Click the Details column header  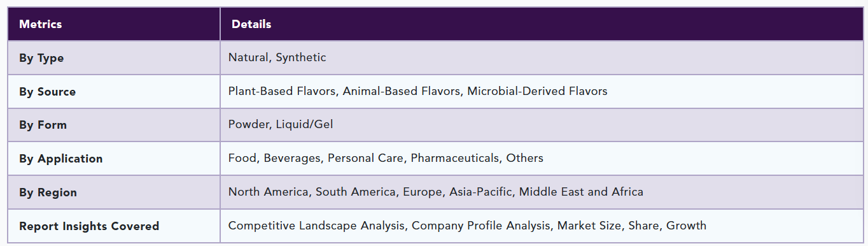(x=251, y=24)
